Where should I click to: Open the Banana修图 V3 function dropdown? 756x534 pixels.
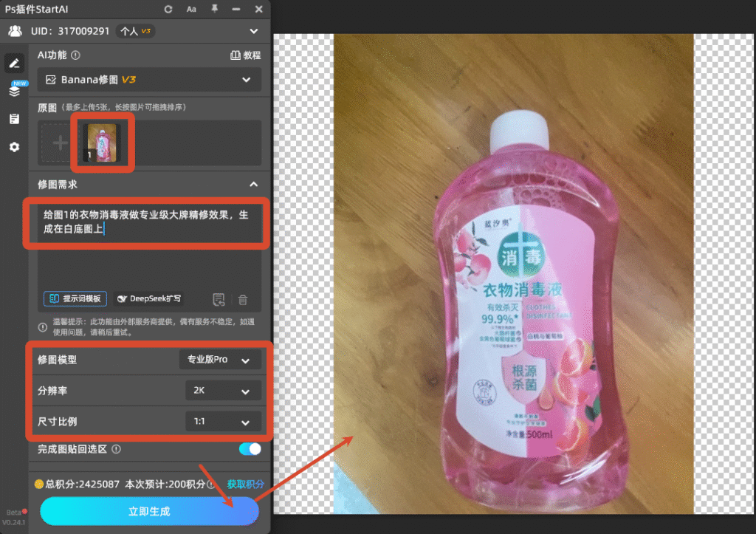coord(149,80)
